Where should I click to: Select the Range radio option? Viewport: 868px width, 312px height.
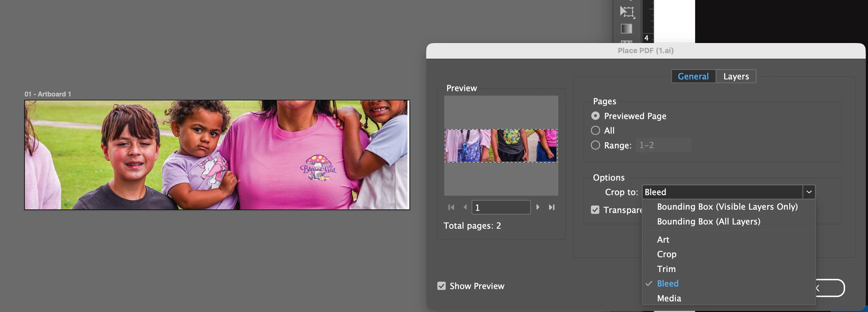tap(595, 145)
